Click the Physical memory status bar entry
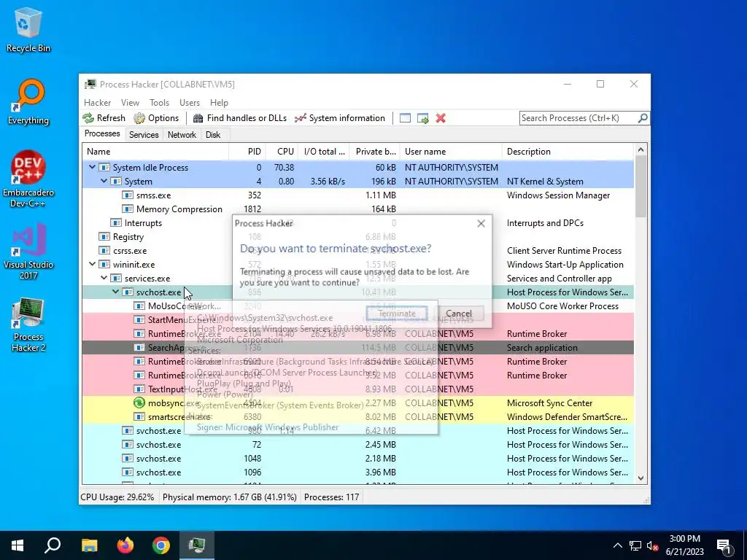747x560 pixels. tap(229, 497)
